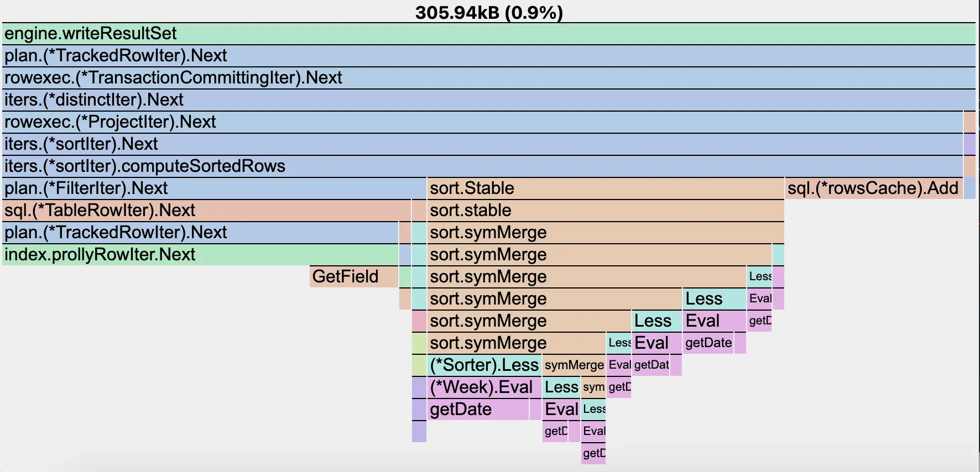The height and width of the screenshot is (472, 980).
Task: Click the 305.94kB (0.9%) title text
Action: (489, 12)
